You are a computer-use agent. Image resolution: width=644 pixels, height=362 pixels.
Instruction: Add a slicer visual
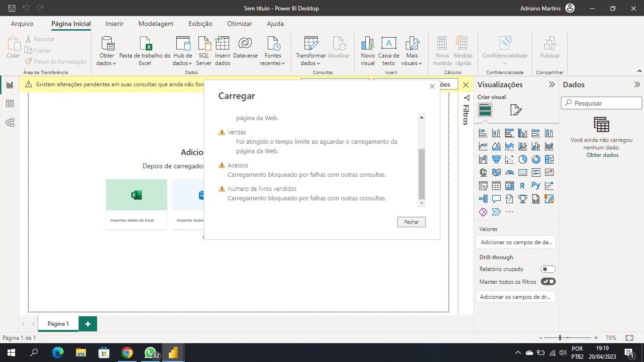[x=483, y=186]
